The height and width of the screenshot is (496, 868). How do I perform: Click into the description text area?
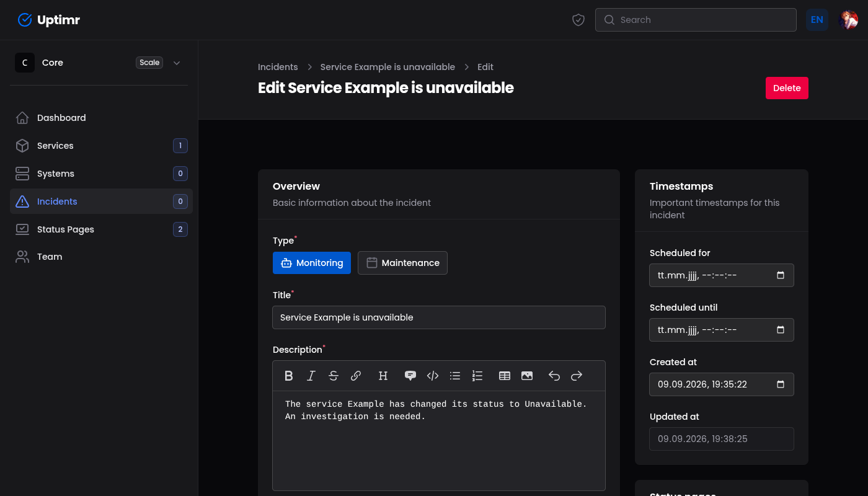439,441
